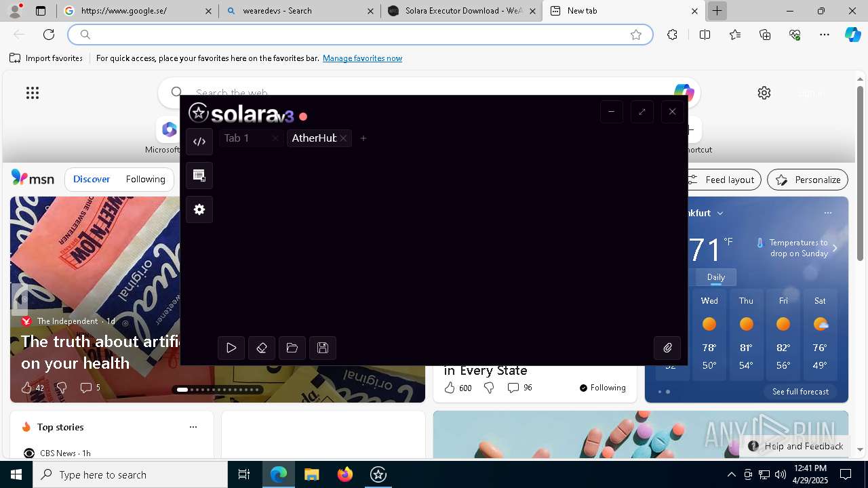
Task: Attach Solara with the paperclip icon
Action: click(667, 348)
